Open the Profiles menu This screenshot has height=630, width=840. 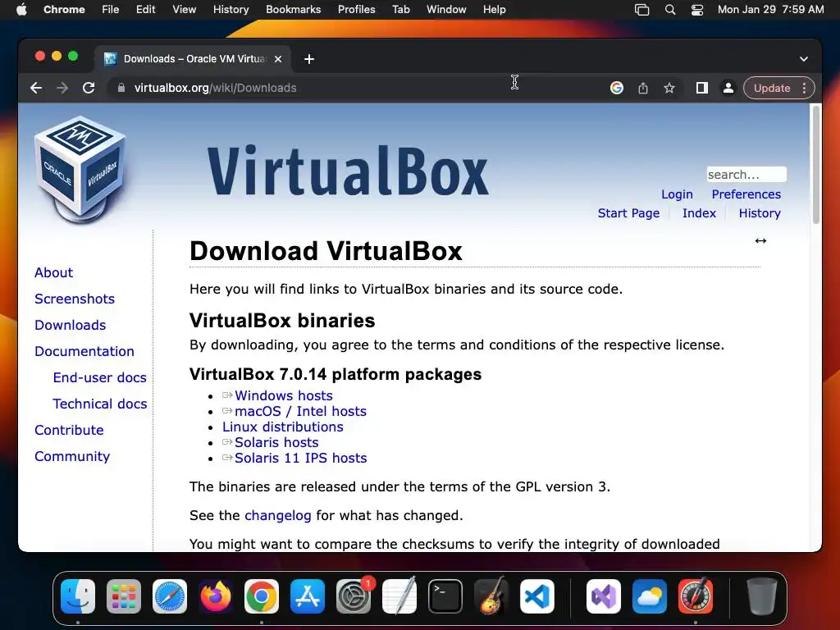coord(356,9)
